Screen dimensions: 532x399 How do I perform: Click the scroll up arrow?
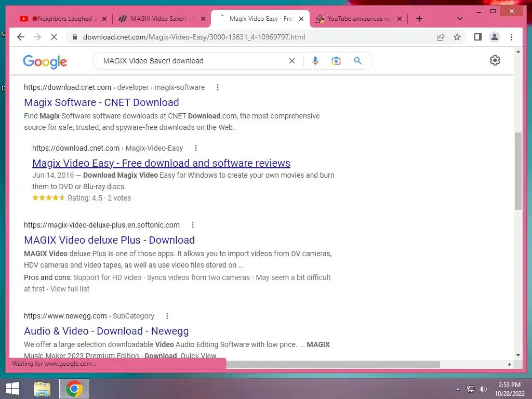tap(518, 51)
